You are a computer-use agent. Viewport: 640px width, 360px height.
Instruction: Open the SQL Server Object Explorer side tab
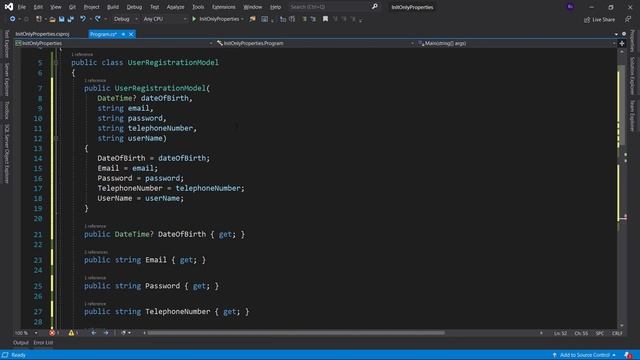pyautogui.click(x=7, y=154)
